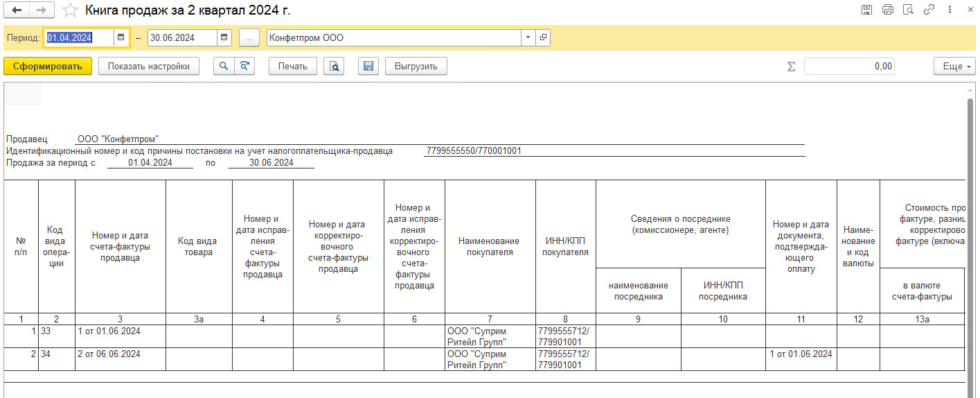This screenshot has height=398, width=980.
Task: Save report with the blue diskette icon
Action: click(x=368, y=66)
